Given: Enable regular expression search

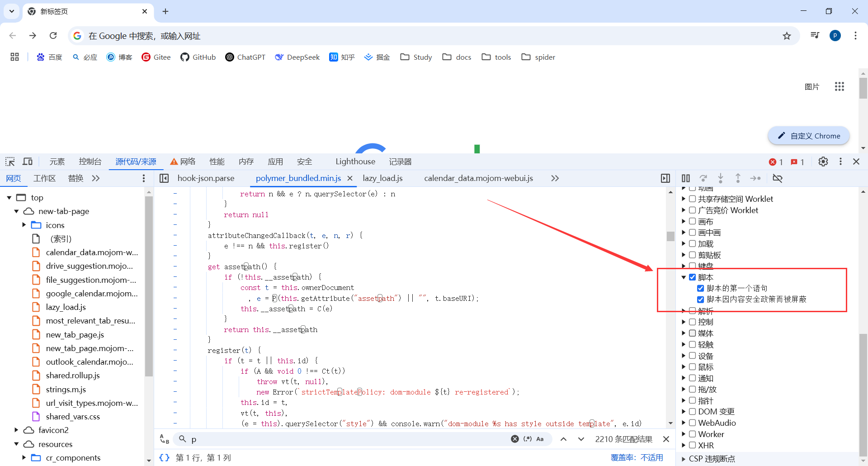Looking at the screenshot, I should coord(528,439).
